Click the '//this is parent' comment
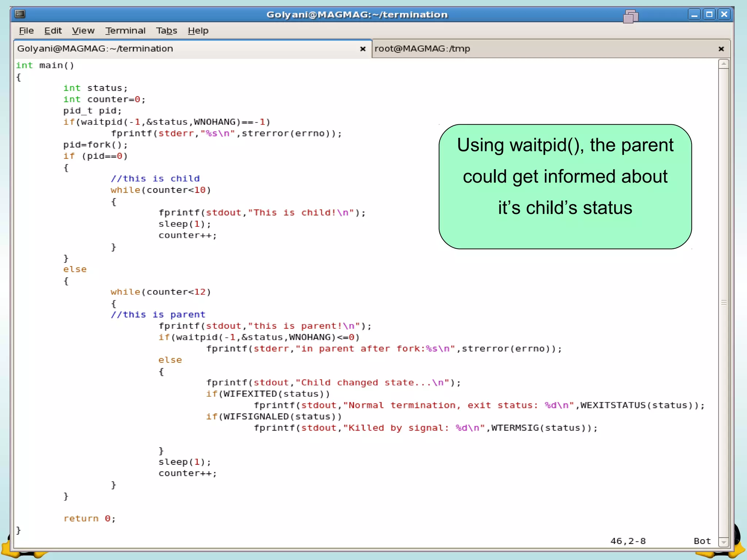This screenshot has width=747, height=560. click(158, 315)
